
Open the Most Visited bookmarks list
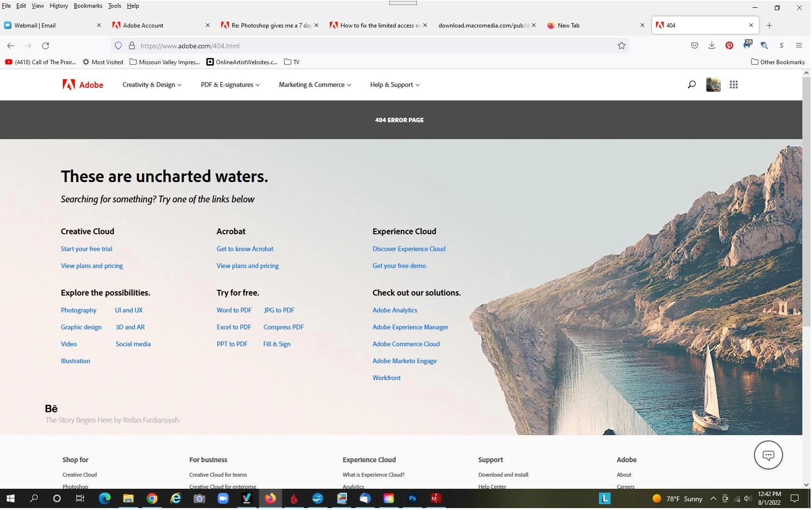(103, 62)
